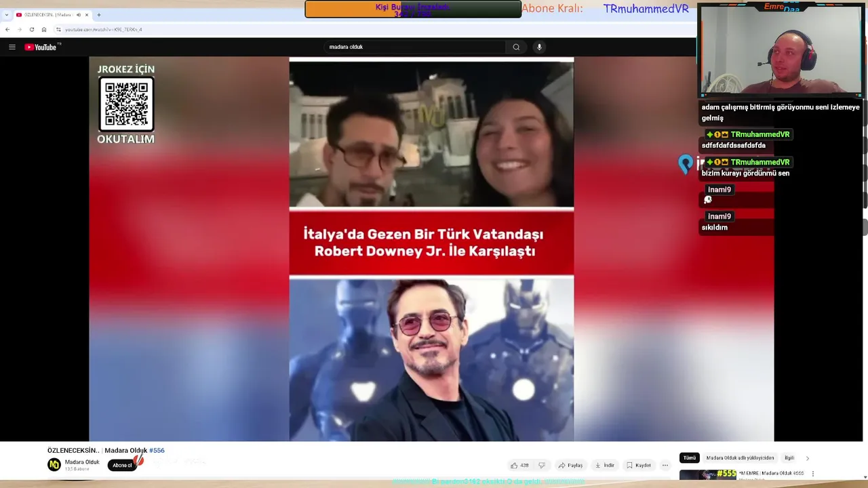Show more filter chips with right chevron
This screenshot has width=868, height=488.
click(807, 458)
